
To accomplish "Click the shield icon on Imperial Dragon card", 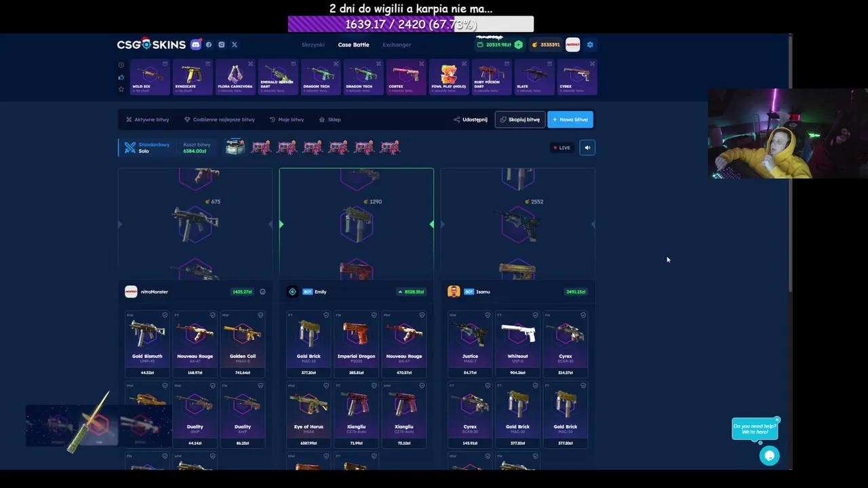I will tap(374, 315).
